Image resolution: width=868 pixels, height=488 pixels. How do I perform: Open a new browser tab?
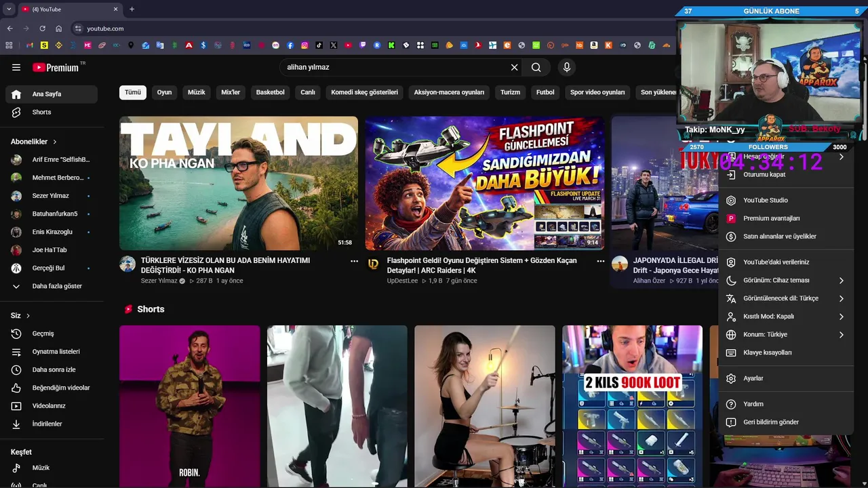tap(132, 9)
